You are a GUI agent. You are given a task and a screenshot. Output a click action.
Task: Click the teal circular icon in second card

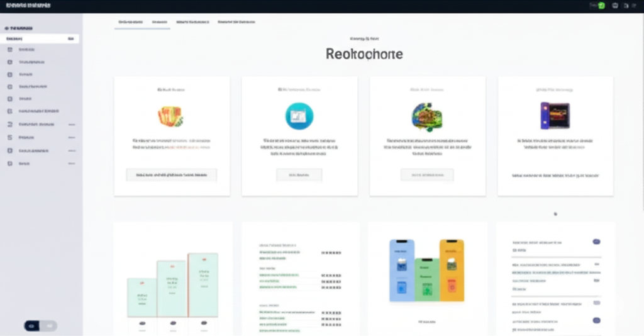click(x=299, y=116)
